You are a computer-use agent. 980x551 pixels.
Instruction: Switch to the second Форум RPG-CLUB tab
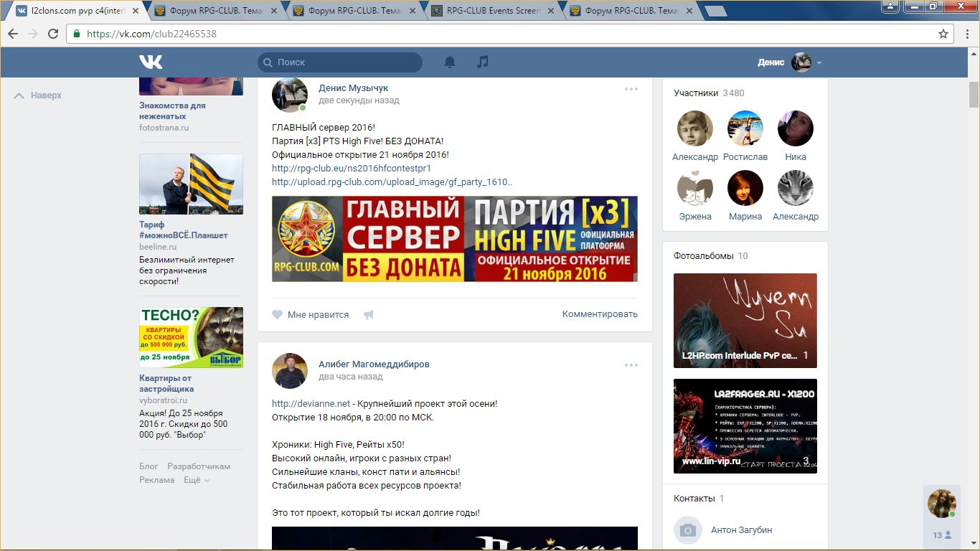[353, 11]
